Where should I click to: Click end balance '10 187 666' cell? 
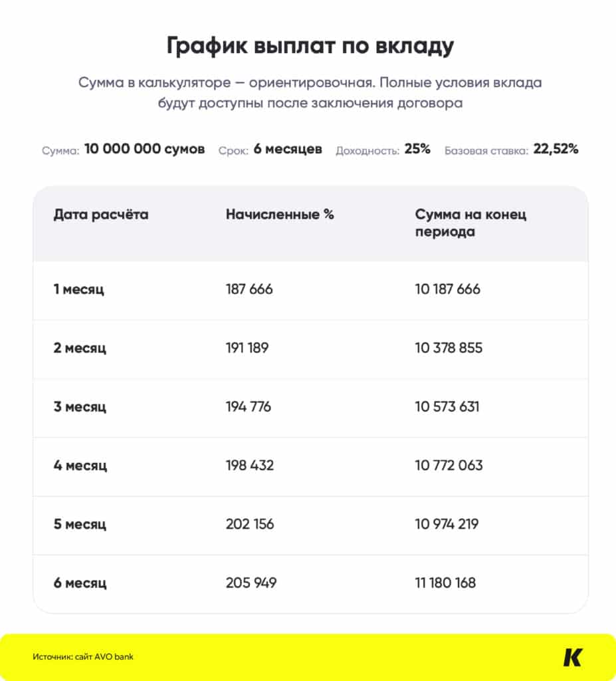tap(448, 289)
